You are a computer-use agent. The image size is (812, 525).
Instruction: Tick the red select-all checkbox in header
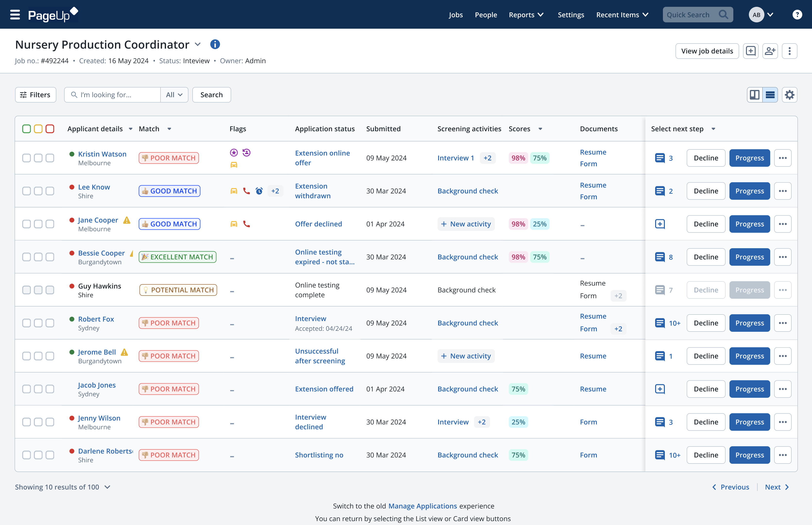tap(50, 129)
